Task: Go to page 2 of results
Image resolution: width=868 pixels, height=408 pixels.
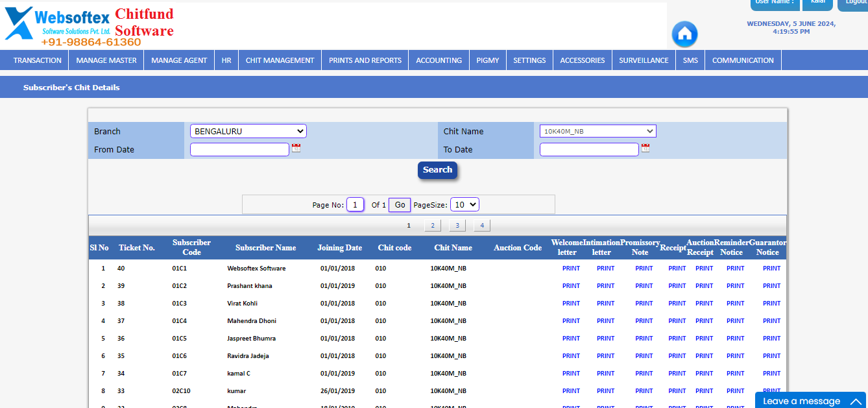Action: pos(432,224)
